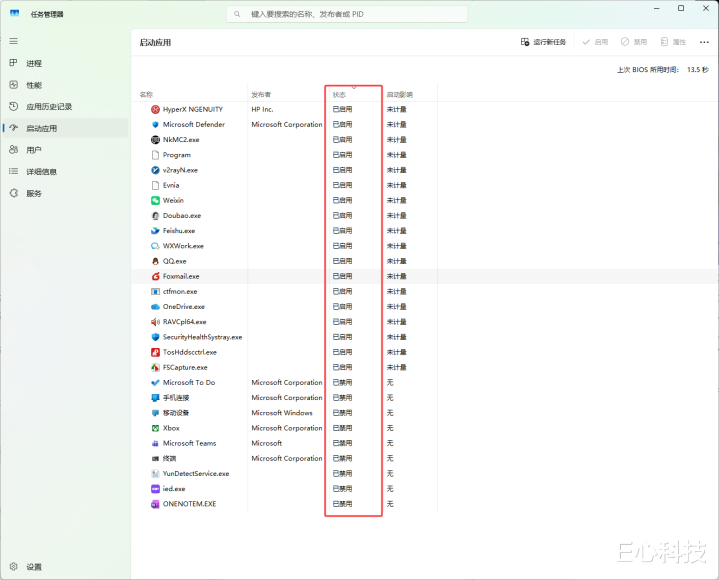Click the FSCapture.exe icon
The width and height of the screenshot is (719, 580).
(x=155, y=367)
